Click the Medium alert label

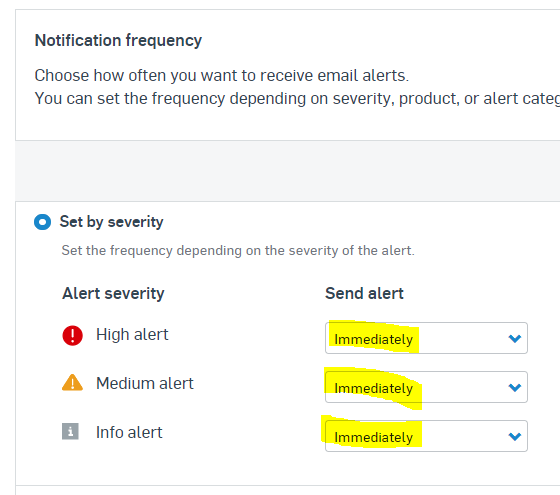pyautogui.click(x=145, y=383)
